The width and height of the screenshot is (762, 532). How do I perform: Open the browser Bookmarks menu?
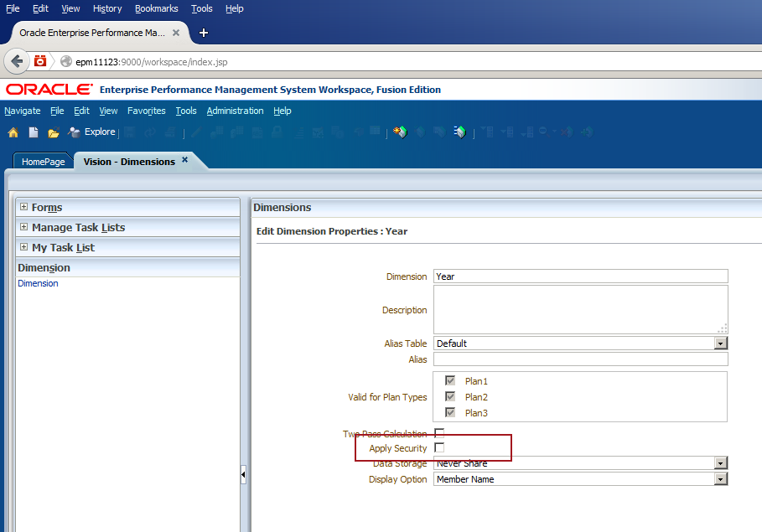(x=157, y=8)
